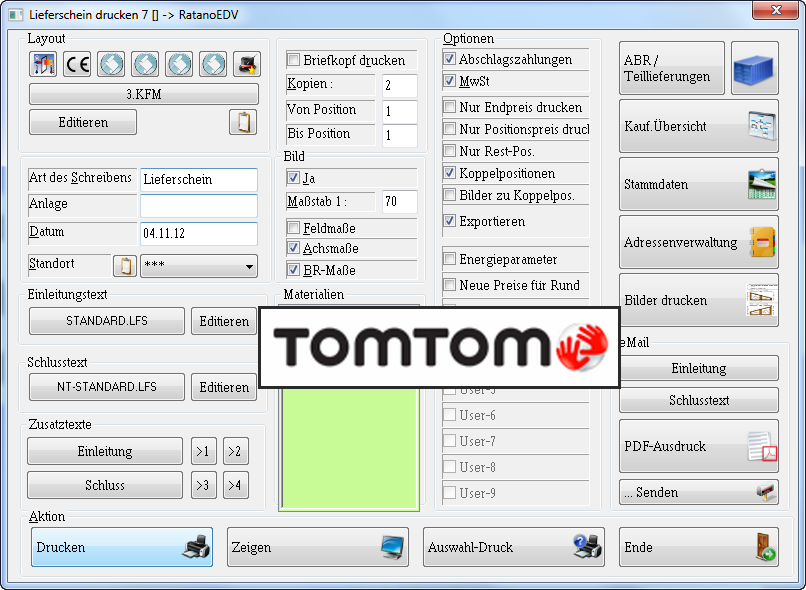Click the >4 button
Image resolution: width=806 pixels, height=590 pixels.
tap(236, 485)
